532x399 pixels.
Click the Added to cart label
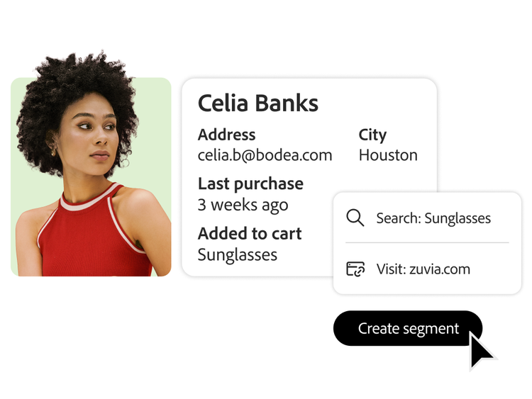point(250,233)
